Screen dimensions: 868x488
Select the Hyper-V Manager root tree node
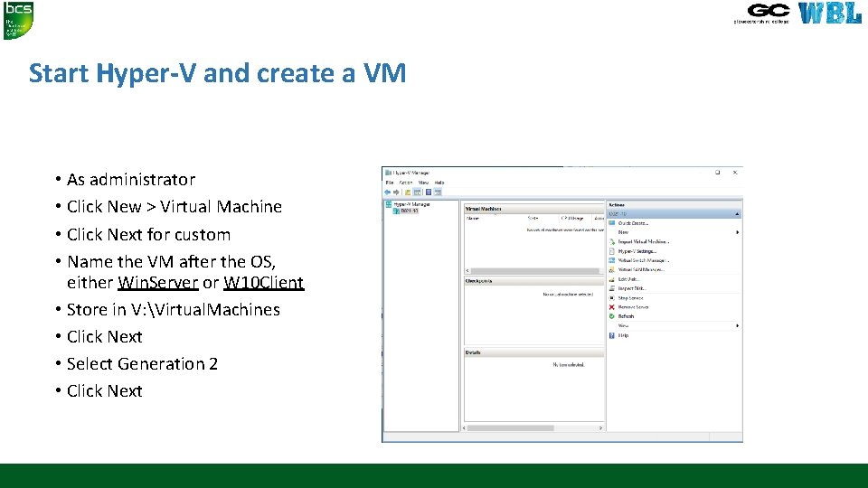(x=408, y=204)
